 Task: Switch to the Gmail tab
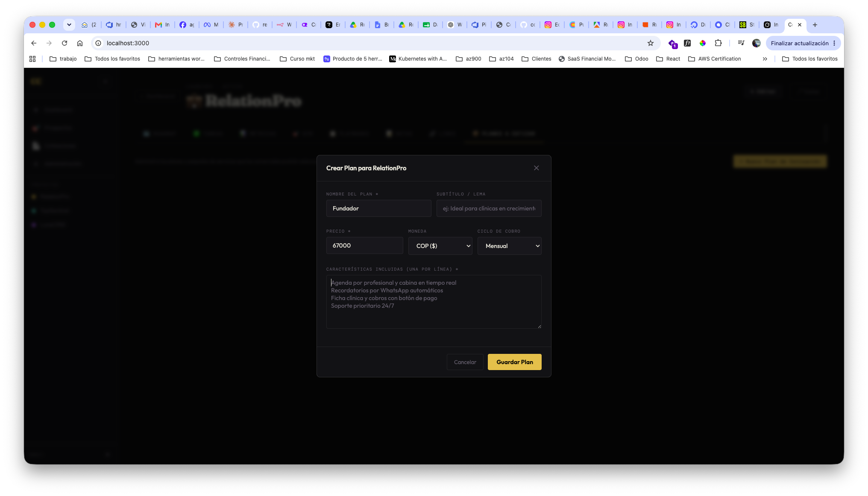point(162,25)
